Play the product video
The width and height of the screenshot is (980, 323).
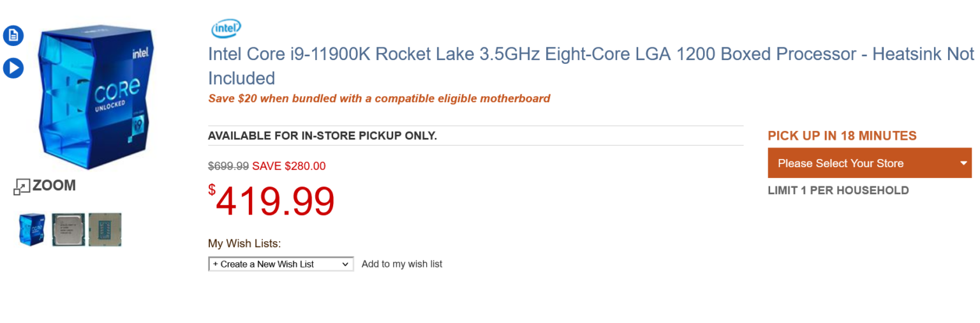tap(13, 68)
